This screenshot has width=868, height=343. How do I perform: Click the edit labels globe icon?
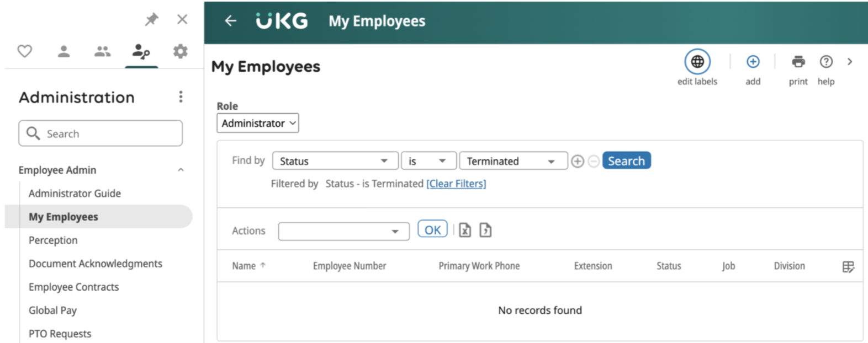(x=697, y=62)
